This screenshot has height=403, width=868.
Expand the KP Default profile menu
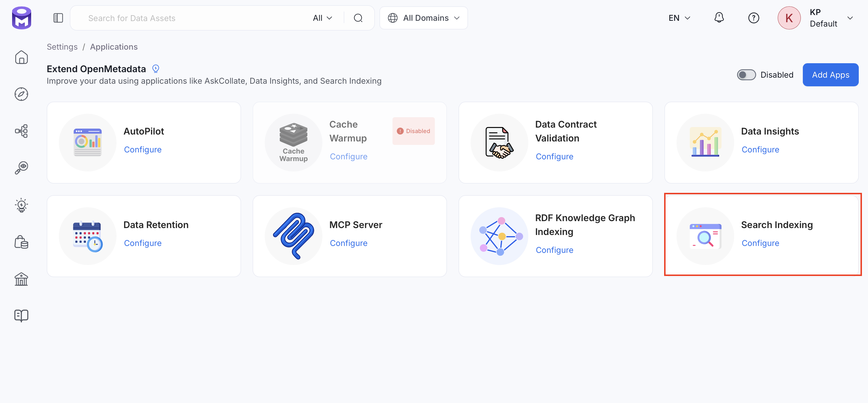click(850, 18)
